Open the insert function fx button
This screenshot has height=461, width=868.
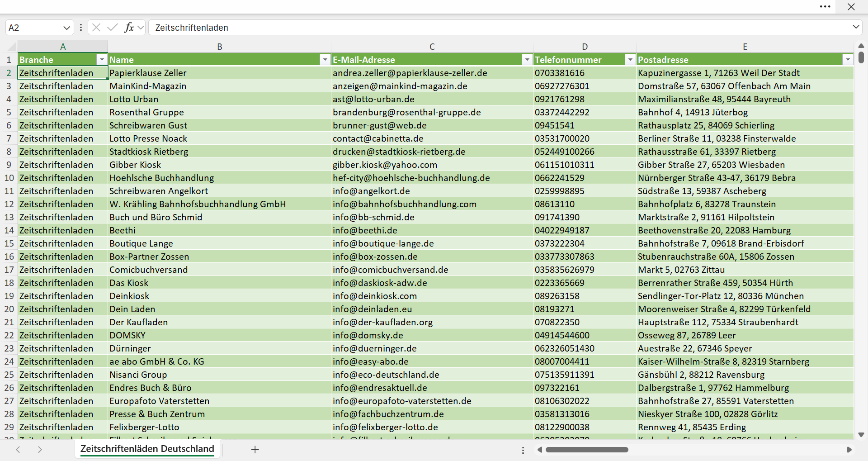(129, 28)
